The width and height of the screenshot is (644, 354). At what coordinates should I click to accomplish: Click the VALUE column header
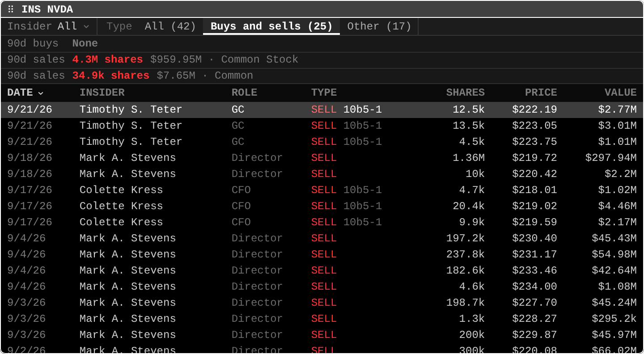(620, 93)
